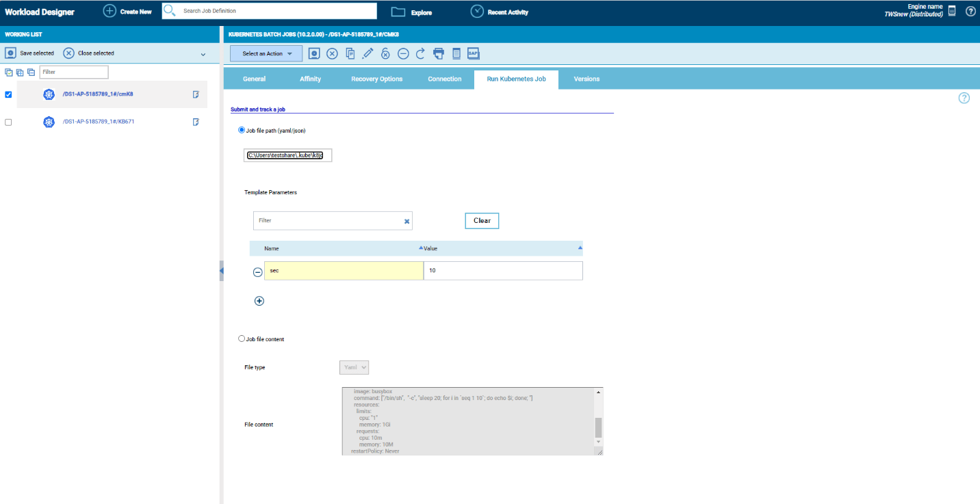The image size is (980, 504).
Task: Click the help question mark icon
Action: 970,11
